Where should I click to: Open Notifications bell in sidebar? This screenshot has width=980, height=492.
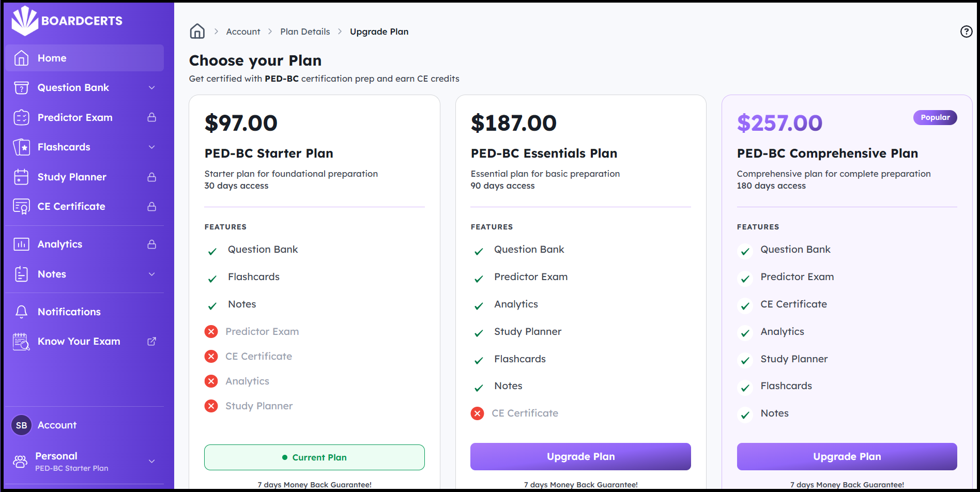(21, 312)
